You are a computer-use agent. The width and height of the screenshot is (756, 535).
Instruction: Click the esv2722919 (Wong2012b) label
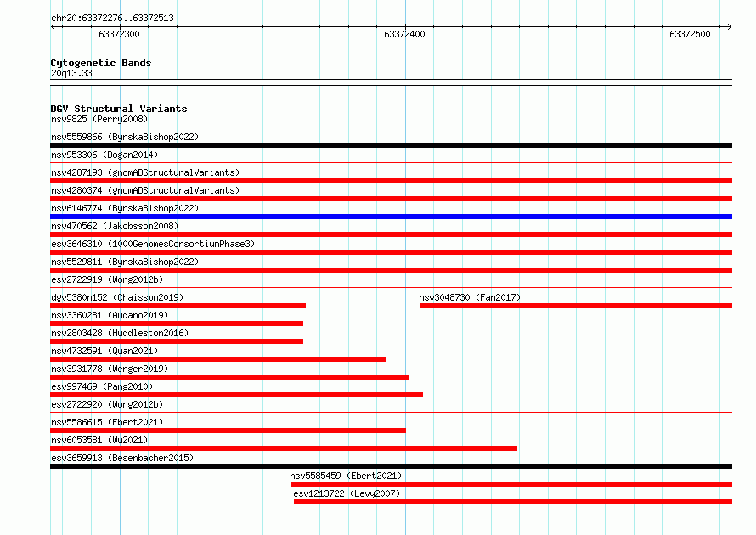coord(107,279)
